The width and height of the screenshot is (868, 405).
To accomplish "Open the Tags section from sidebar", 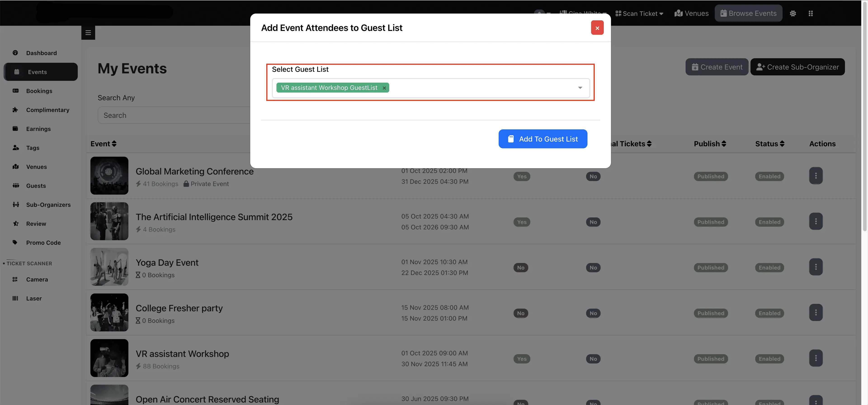I will pos(32,147).
